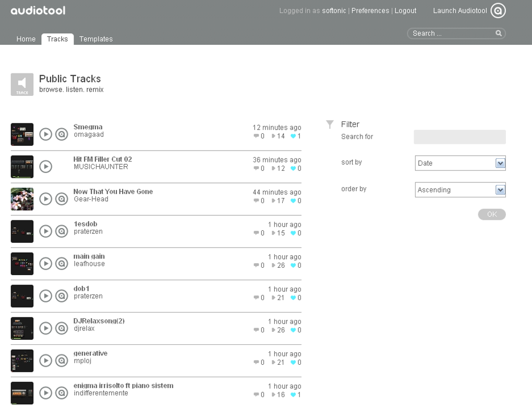Click the "Search for" input field
This screenshot has height=409, width=532.
(460, 137)
